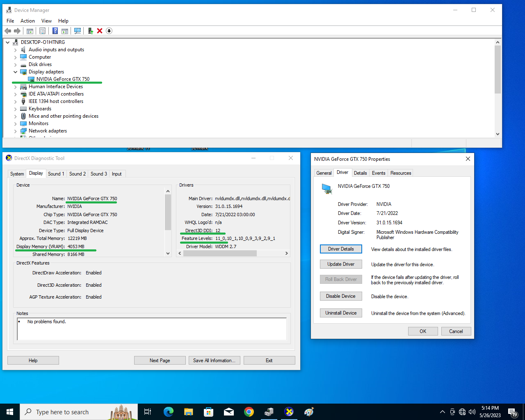This screenshot has height=420, width=525.
Task: Click Show/Hide Console Tree toolbar icon
Action: coord(30,31)
